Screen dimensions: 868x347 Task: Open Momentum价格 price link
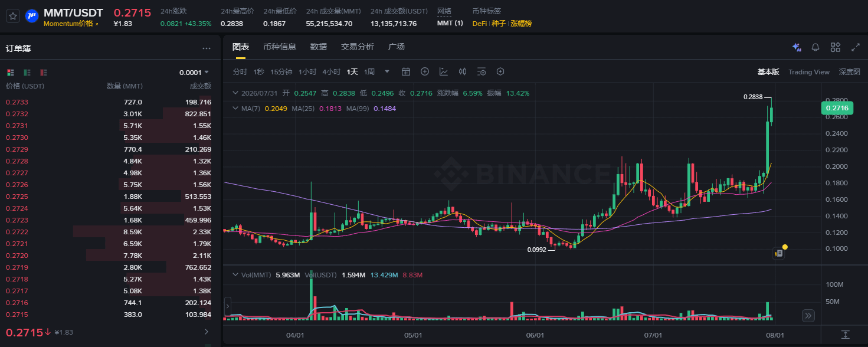click(x=71, y=24)
